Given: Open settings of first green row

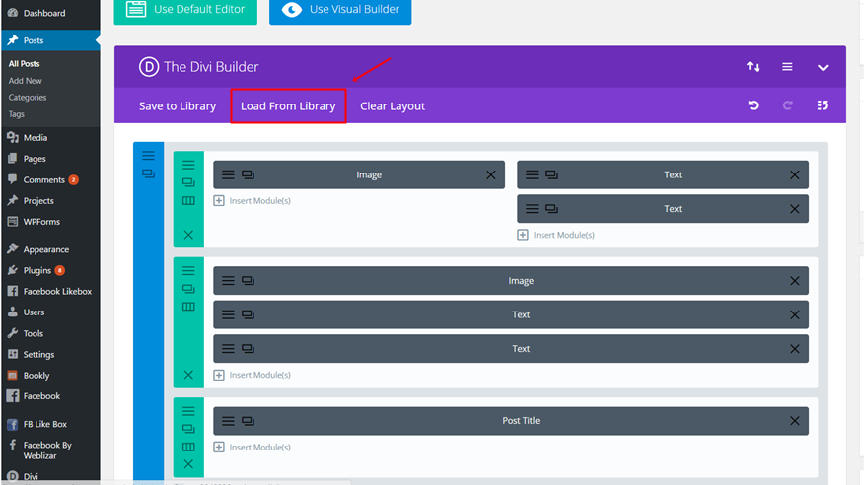Looking at the screenshot, I should 188,165.
